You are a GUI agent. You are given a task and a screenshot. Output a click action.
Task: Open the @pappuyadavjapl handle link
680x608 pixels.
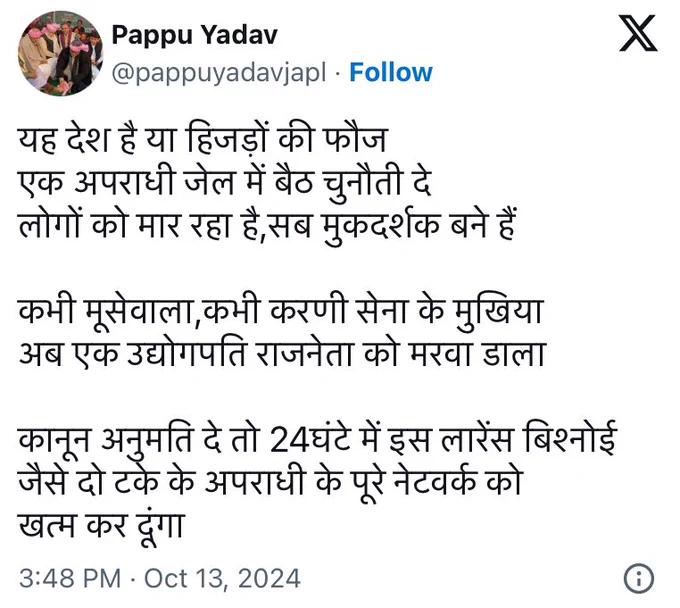pyautogui.click(x=219, y=73)
